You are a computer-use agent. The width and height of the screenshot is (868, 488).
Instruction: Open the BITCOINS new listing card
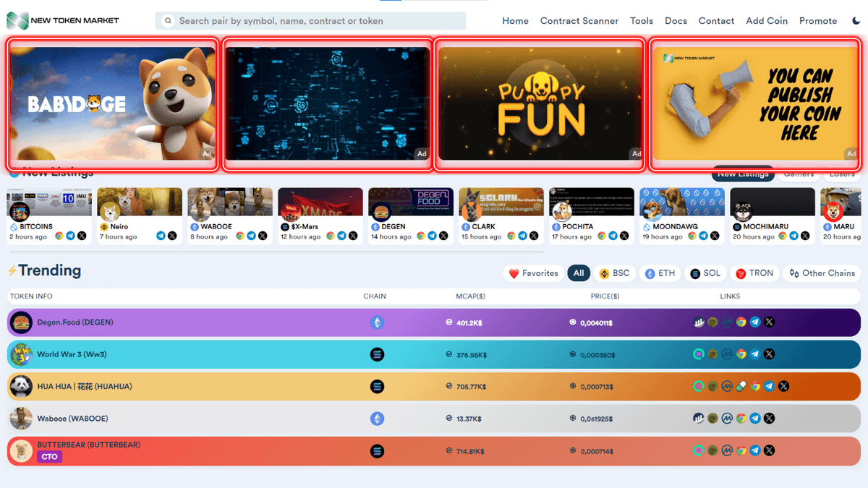tap(49, 215)
